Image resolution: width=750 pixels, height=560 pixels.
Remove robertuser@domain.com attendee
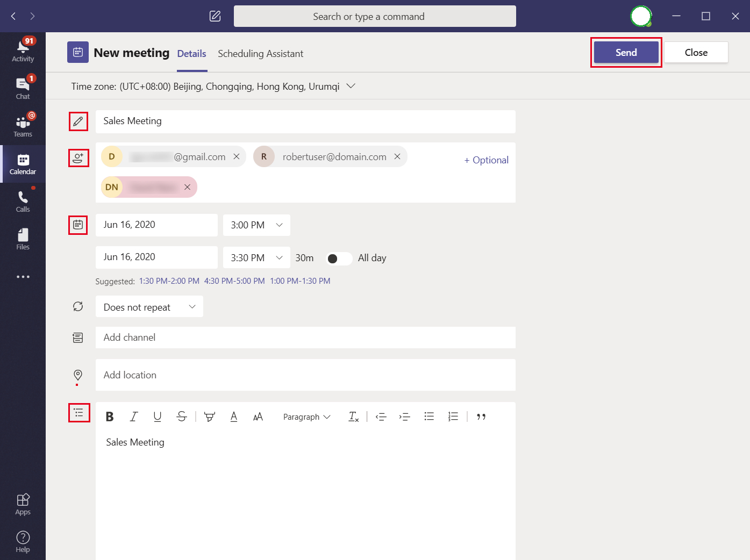tap(397, 156)
